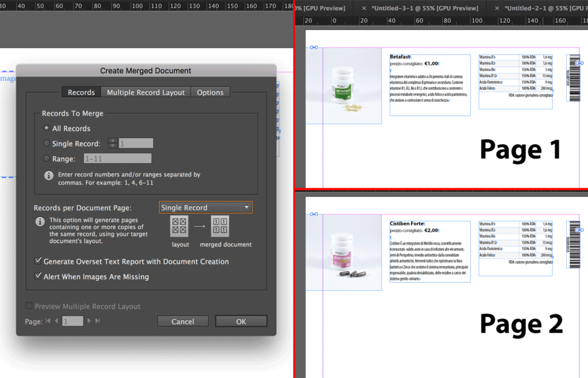Click the right document's horizontal ruler
The height and width of the screenshot is (378, 588).
(442, 21)
